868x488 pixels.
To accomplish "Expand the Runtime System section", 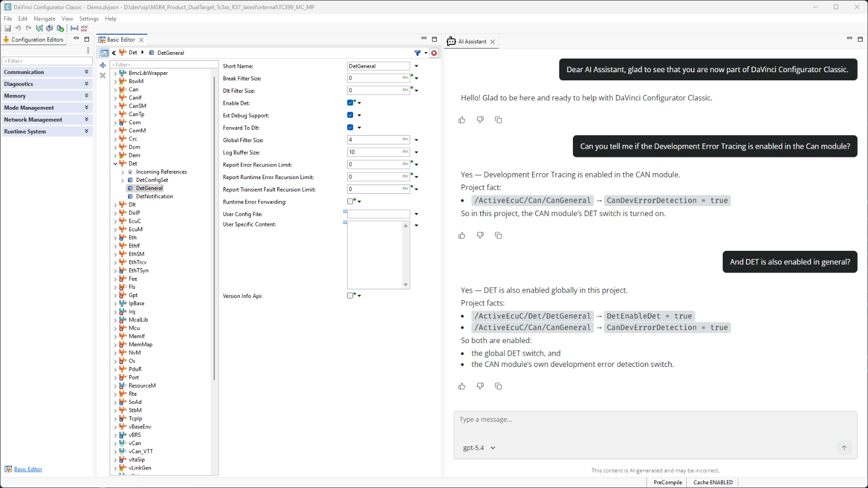I will point(47,131).
